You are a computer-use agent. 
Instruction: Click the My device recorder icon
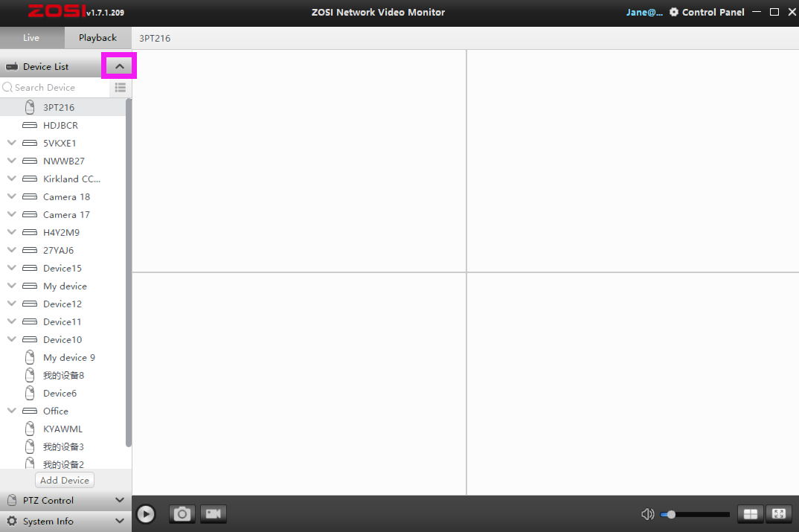click(x=30, y=286)
